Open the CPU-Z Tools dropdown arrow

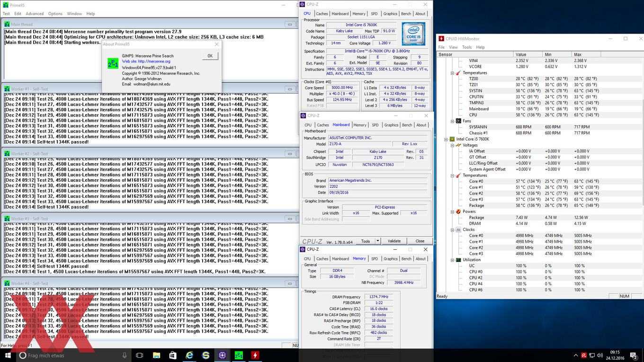pyautogui.click(x=378, y=241)
